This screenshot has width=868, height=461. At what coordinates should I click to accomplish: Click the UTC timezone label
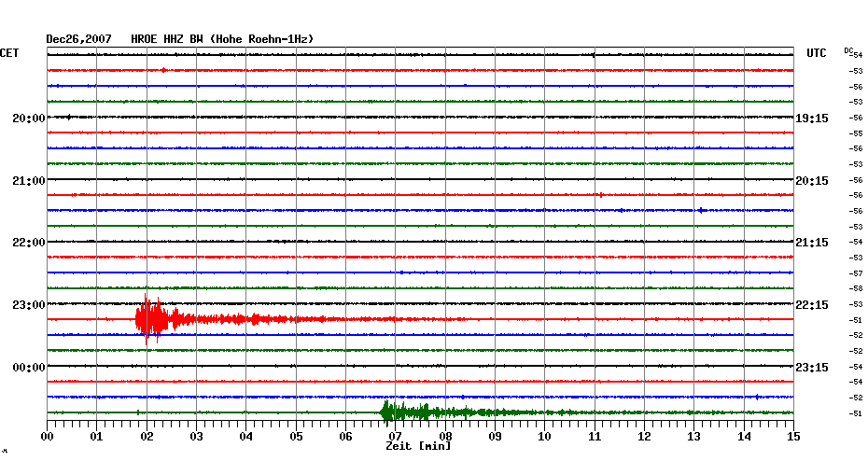click(816, 53)
